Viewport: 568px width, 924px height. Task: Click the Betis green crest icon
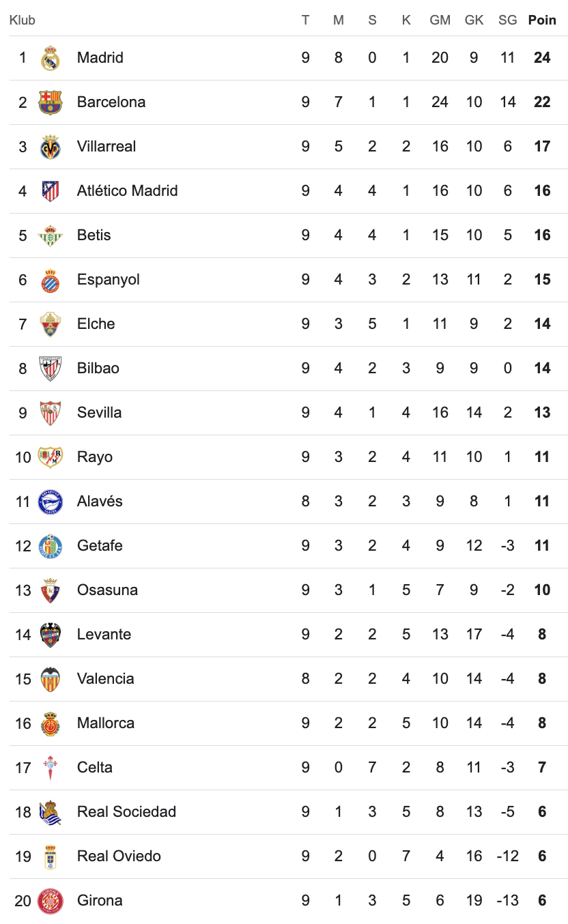(51, 235)
